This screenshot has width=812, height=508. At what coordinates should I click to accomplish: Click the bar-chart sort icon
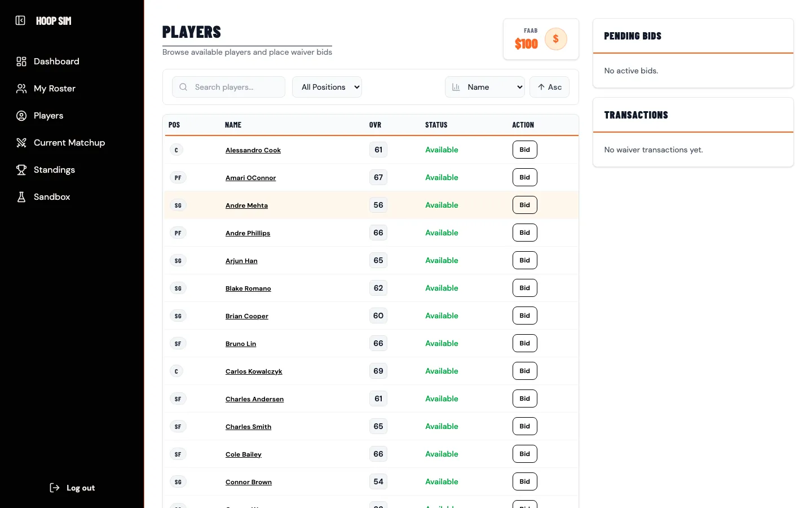(x=456, y=87)
